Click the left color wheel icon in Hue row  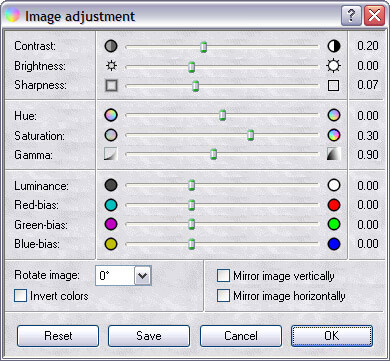(x=111, y=115)
